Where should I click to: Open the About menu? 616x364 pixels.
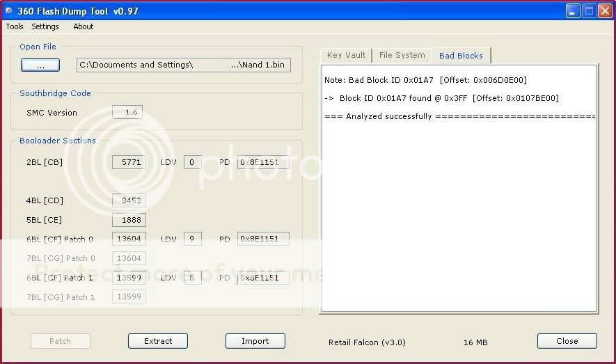(x=84, y=26)
